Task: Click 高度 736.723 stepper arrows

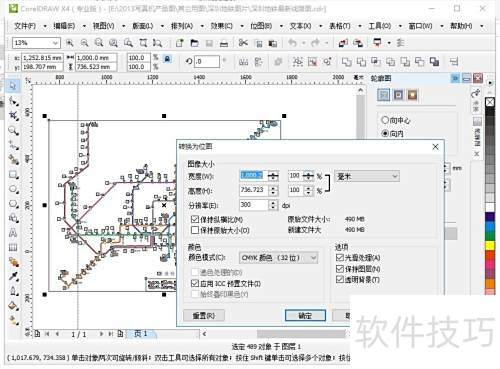Action: (x=273, y=190)
